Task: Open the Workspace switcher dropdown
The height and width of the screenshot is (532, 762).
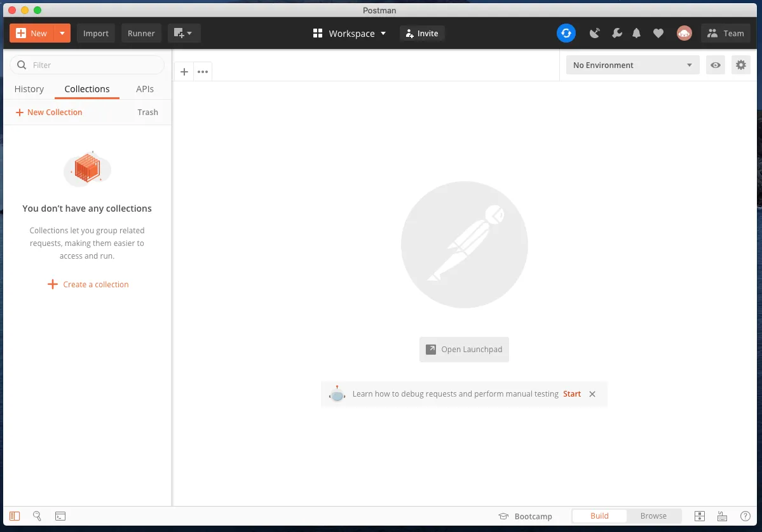Action: point(350,33)
